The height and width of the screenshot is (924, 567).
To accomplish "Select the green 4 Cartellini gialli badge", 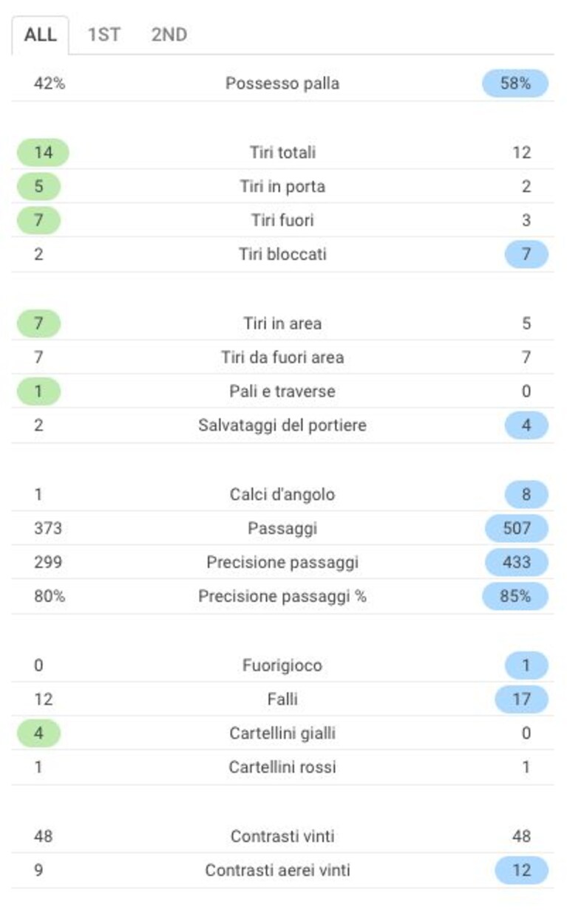I will click(38, 733).
